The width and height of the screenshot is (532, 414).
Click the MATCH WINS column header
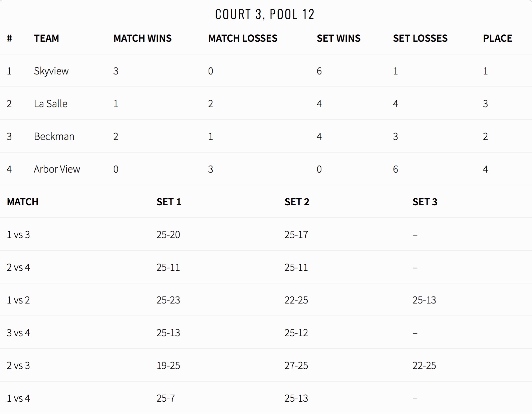coord(143,38)
